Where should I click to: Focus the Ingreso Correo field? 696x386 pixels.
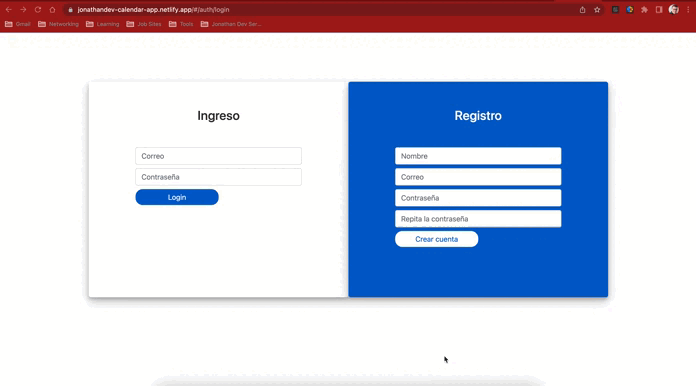pos(218,156)
